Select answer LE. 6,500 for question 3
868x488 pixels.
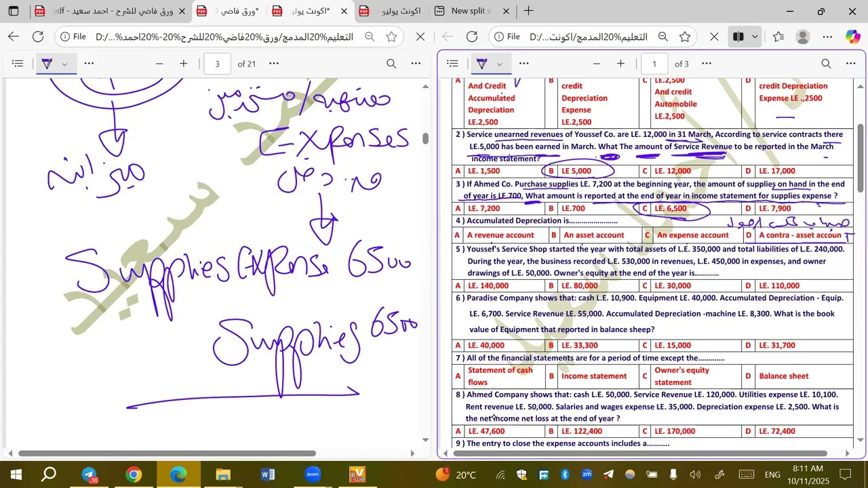(x=670, y=209)
